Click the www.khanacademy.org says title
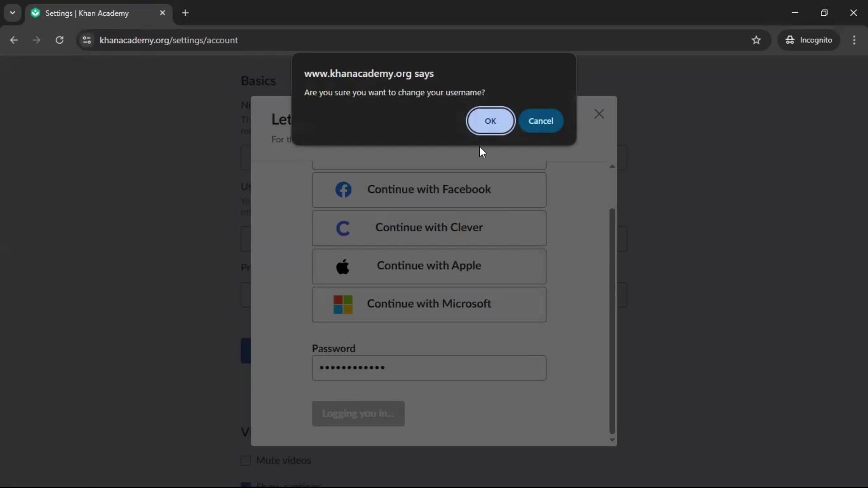Viewport: 868px width, 488px height. [x=369, y=74]
